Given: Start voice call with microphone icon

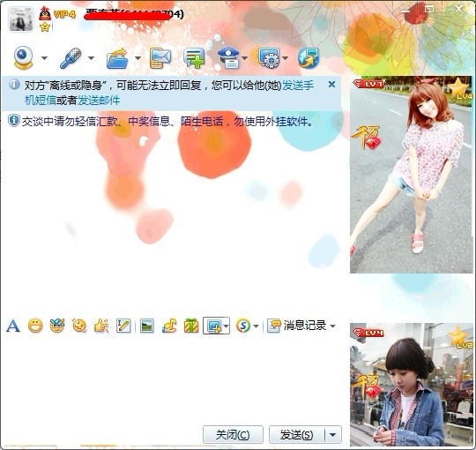Looking at the screenshot, I should 71,57.
